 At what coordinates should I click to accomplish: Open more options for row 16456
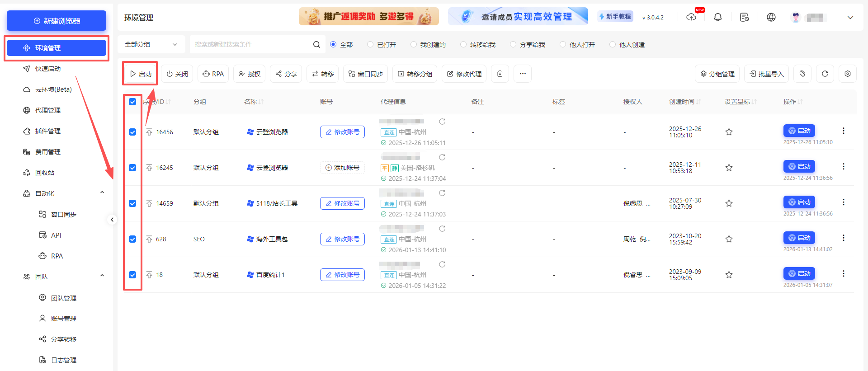click(x=843, y=131)
